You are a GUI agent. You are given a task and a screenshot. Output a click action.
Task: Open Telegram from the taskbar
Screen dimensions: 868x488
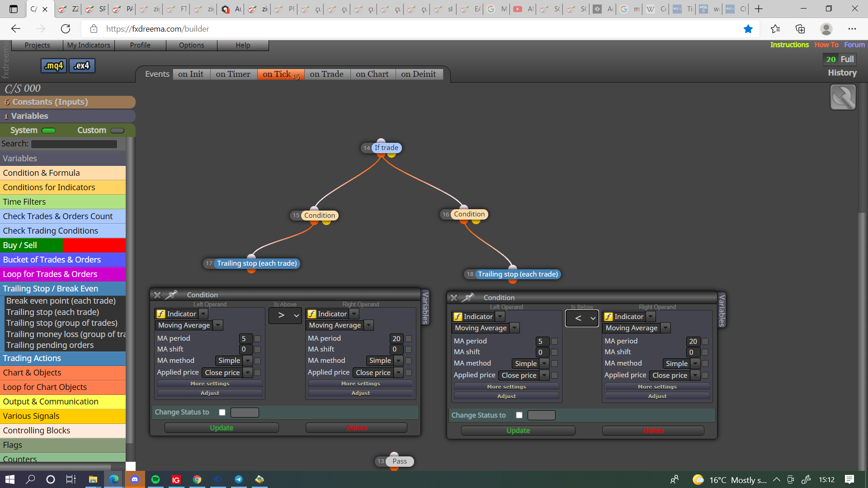click(x=239, y=479)
